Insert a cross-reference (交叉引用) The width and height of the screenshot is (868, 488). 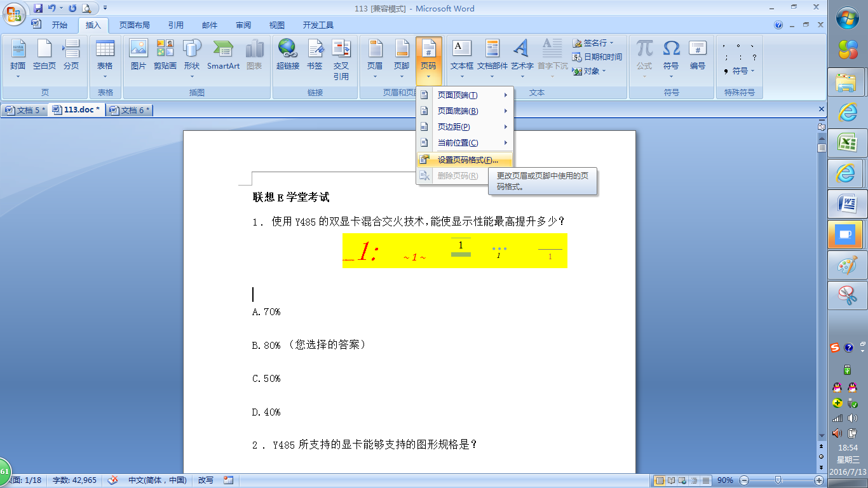[x=341, y=58]
